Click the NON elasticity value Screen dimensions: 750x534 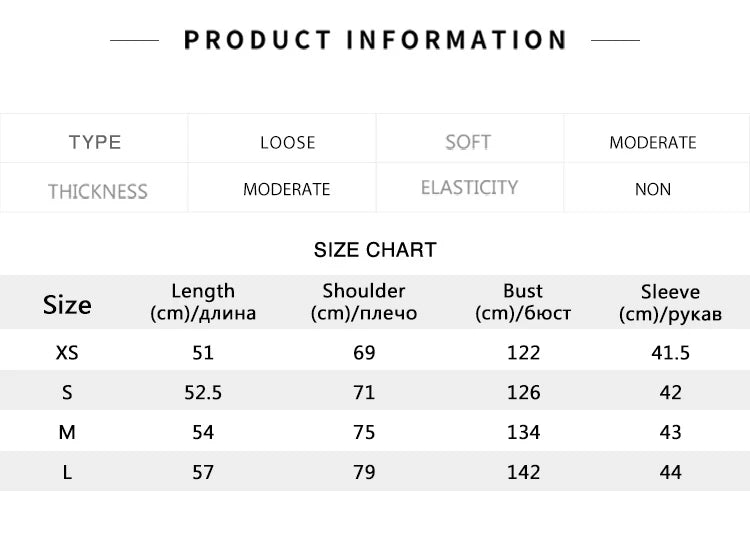652,189
